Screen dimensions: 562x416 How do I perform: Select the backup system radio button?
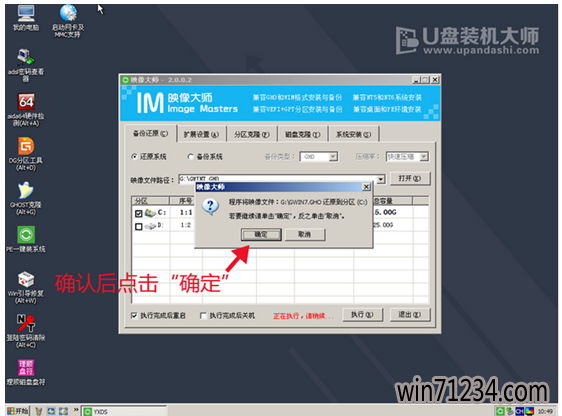coord(191,157)
